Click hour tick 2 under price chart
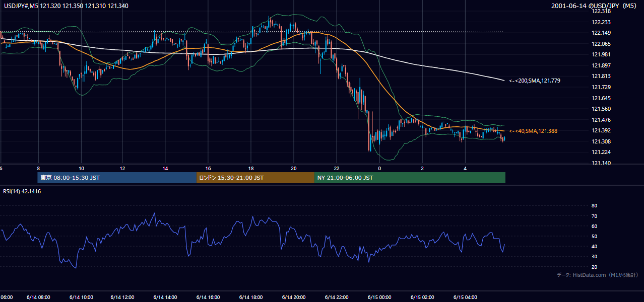The height and width of the screenshot is (302, 644). click(x=422, y=168)
